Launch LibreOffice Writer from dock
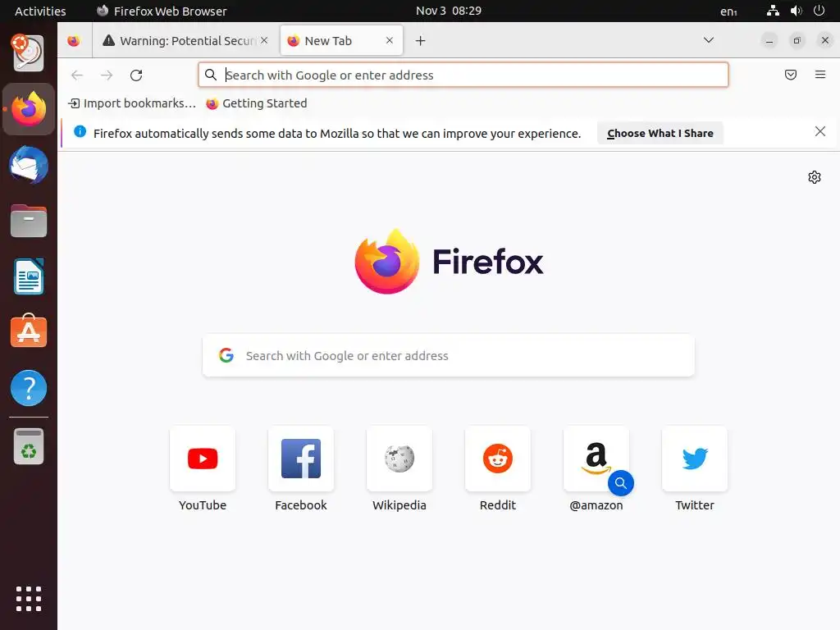 [x=29, y=277]
